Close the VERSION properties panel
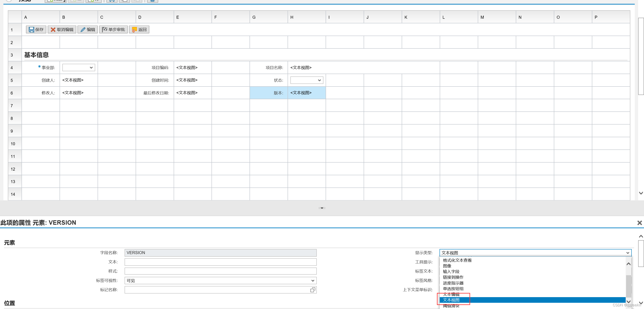 coord(640,223)
